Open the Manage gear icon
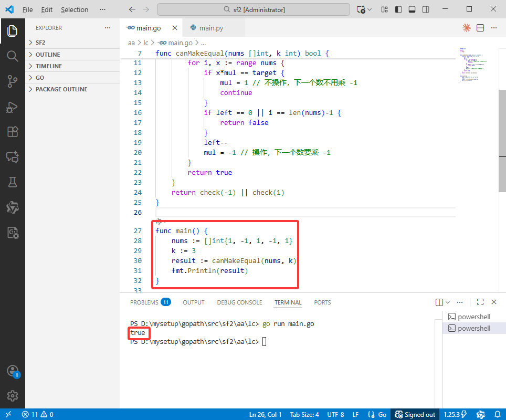 point(12,396)
